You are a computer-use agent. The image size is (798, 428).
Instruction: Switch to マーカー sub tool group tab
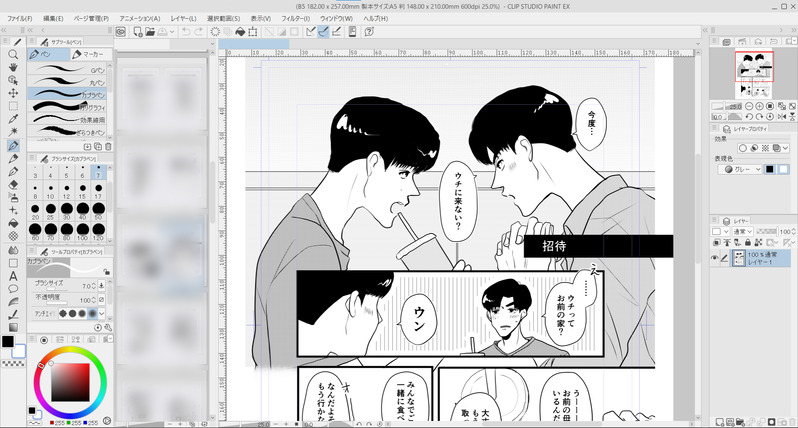pos(91,54)
